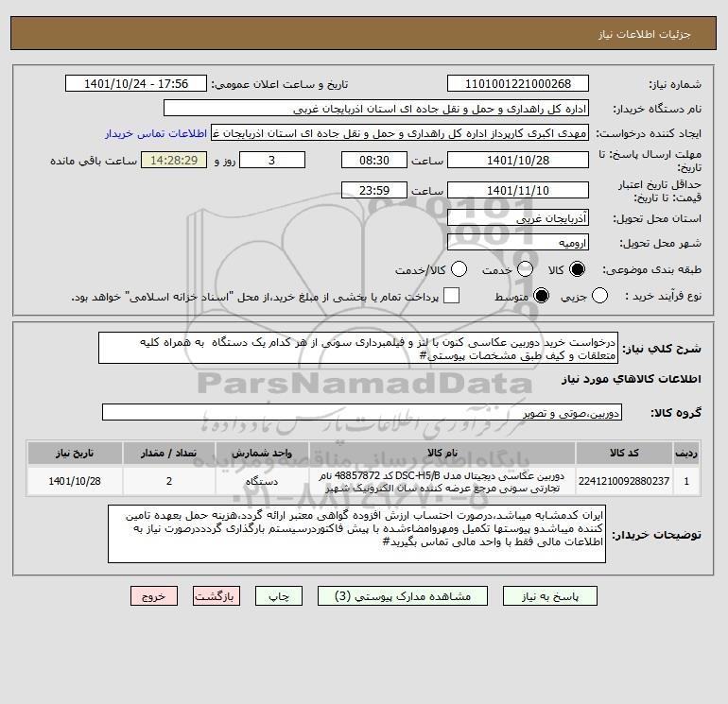Click the quantity cell showing 2

pos(169,481)
